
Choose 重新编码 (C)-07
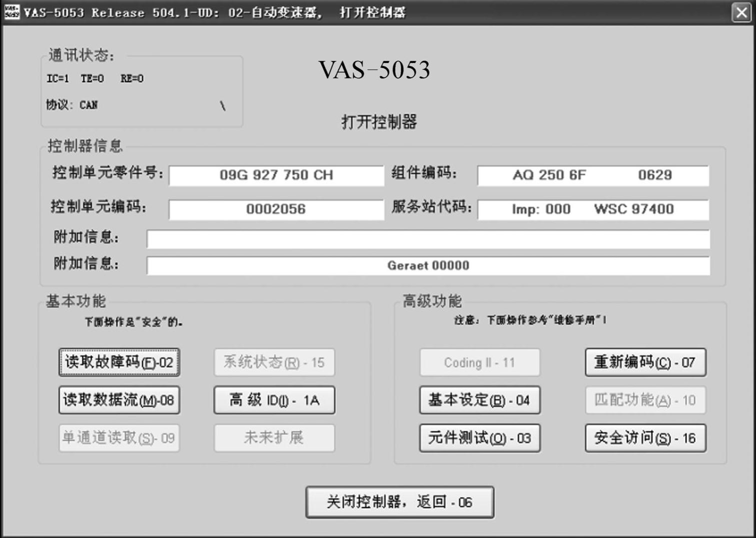[x=645, y=362]
